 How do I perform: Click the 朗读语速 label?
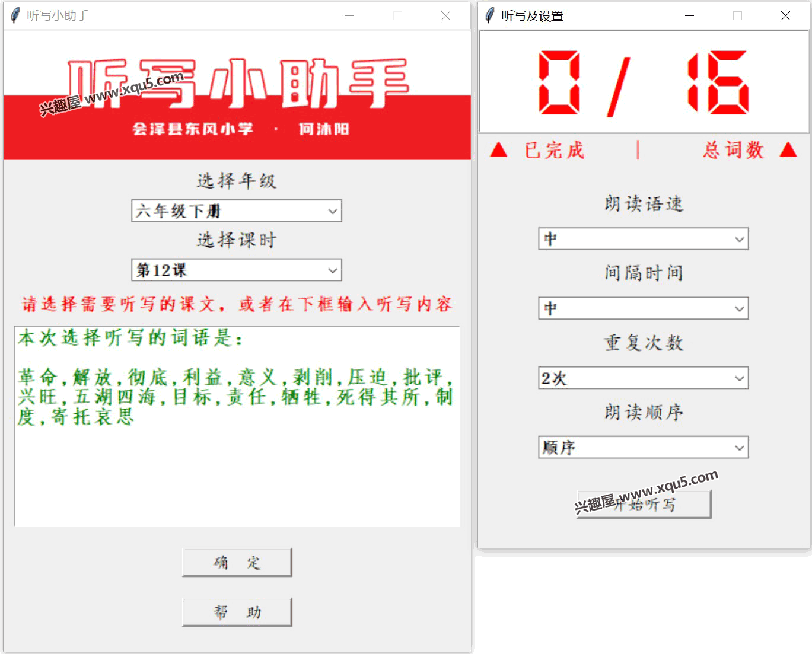point(644,204)
